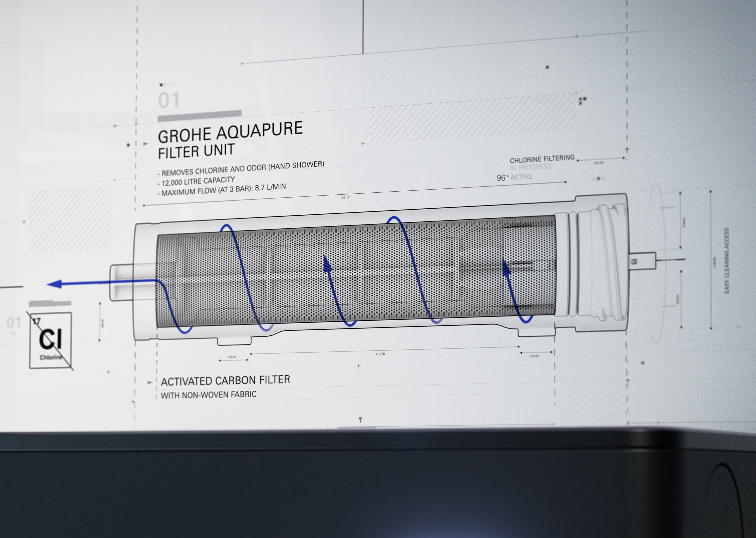
Task: Select the ACTIVATED CARBON FILTER label
Action: (225, 380)
